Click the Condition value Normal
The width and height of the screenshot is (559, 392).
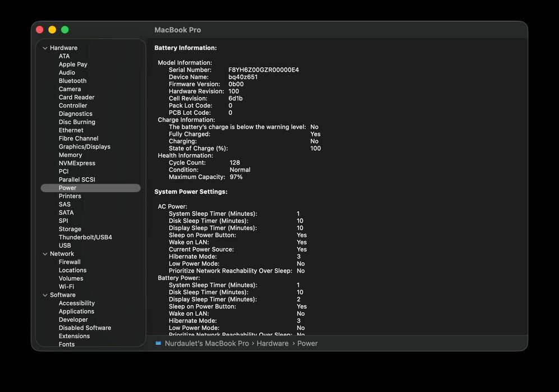point(240,170)
